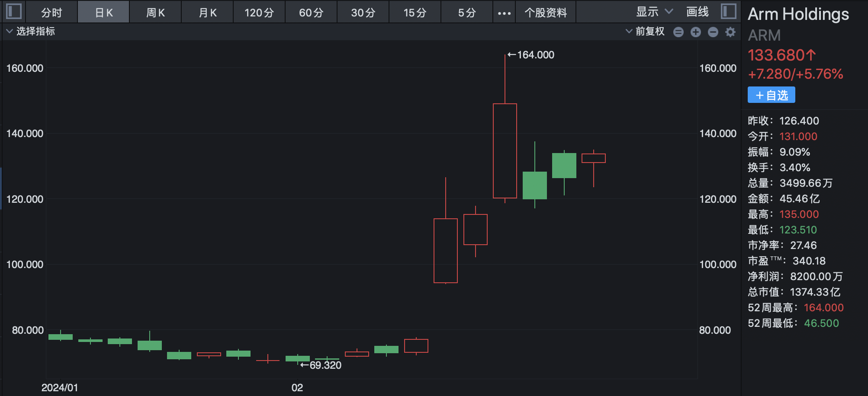
Task: Expand the 选择指标 indicator selector
Action: click(x=30, y=32)
